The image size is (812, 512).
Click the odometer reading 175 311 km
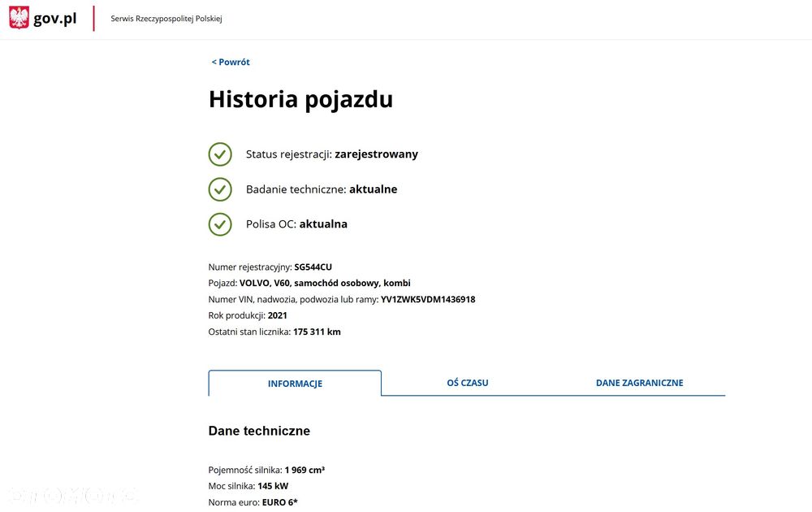click(x=317, y=332)
